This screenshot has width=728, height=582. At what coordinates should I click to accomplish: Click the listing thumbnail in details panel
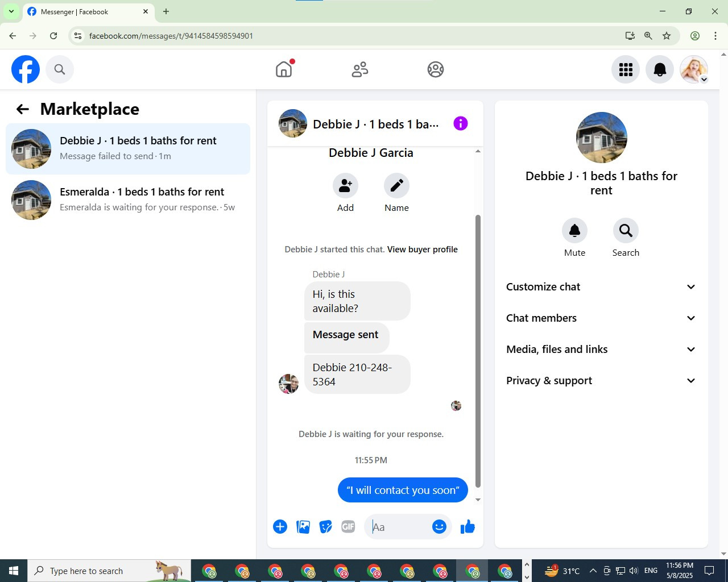pyautogui.click(x=601, y=138)
